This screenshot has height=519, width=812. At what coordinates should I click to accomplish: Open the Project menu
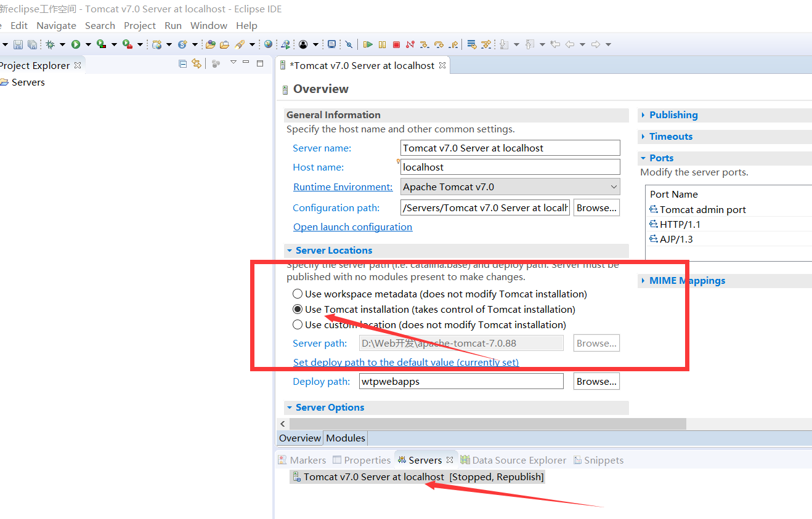[140, 26]
